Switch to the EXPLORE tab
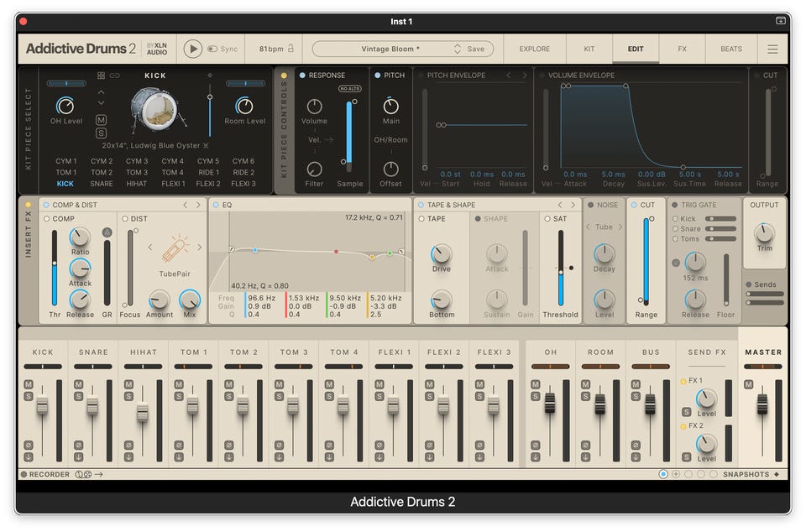Image resolution: width=806 pixels, height=532 pixels. pyautogui.click(x=534, y=49)
